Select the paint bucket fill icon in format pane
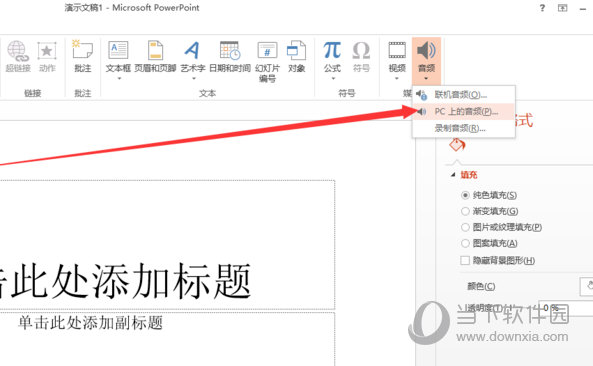Viewport: 593px width, 366px height. click(457, 145)
